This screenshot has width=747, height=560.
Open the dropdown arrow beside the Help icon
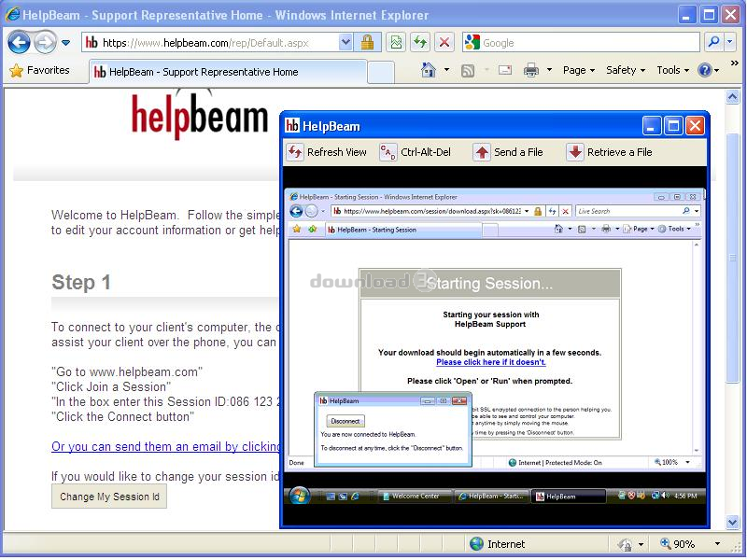coord(716,71)
